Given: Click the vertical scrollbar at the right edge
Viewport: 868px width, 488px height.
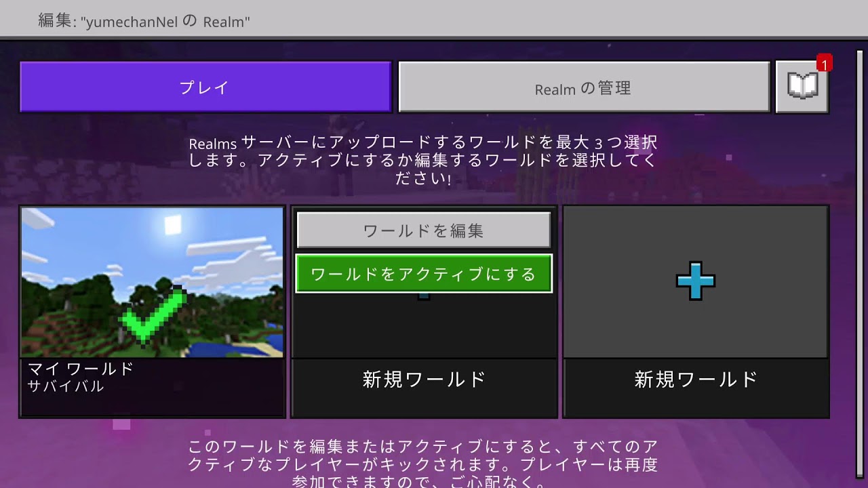Looking at the screenshot, I should (x=859, y=264).
